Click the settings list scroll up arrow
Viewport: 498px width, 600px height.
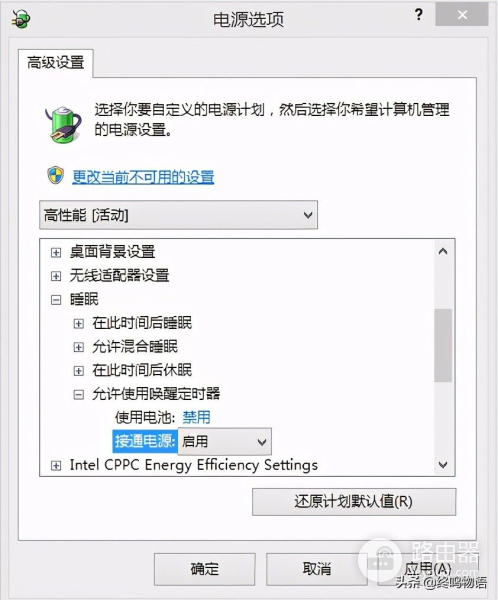(x=443, y=251)
